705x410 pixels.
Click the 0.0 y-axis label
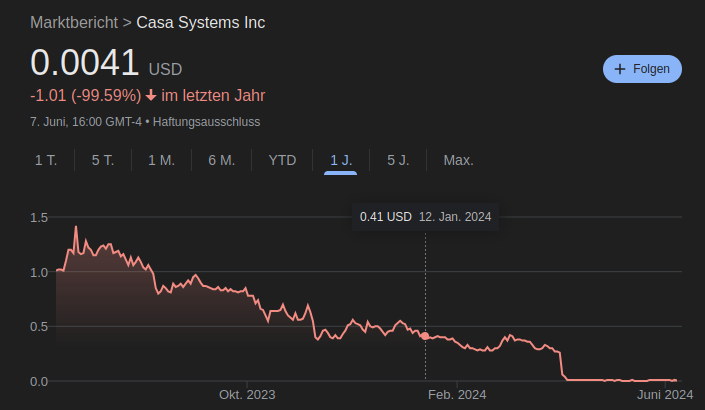39,381
